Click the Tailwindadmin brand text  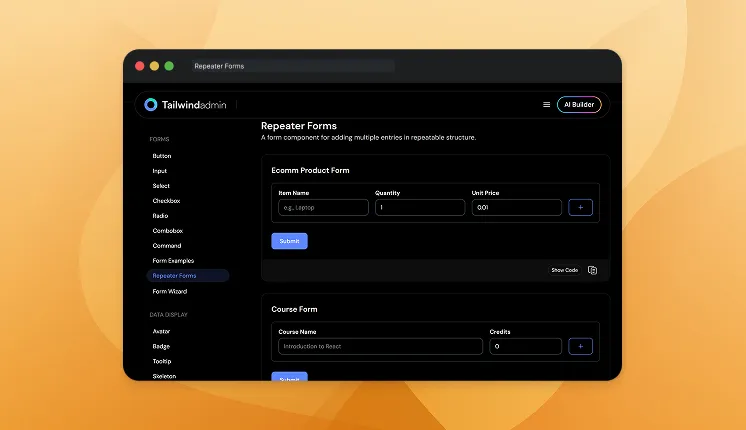click(194, 105)
